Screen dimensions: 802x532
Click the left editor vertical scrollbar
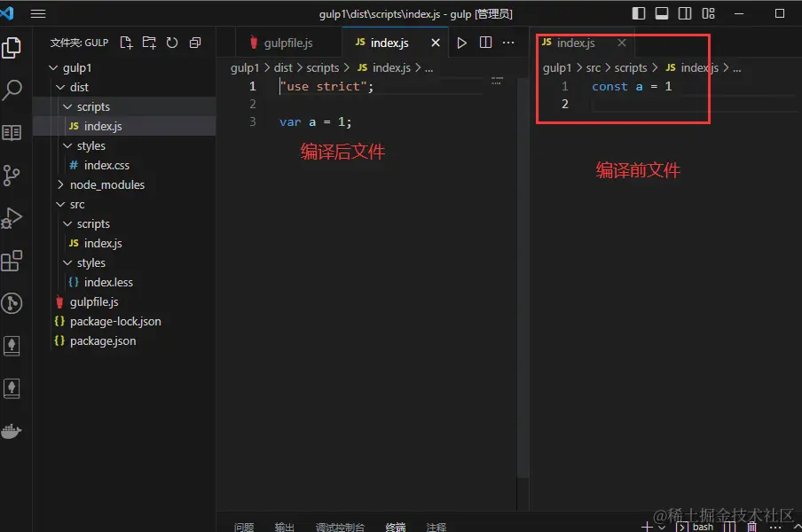[x=523, y=278]
